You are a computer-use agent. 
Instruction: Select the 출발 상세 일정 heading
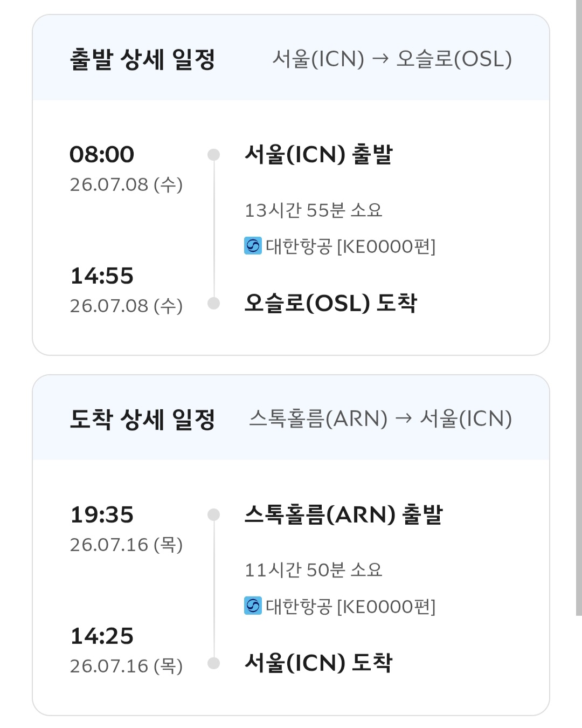coord(142,59)
